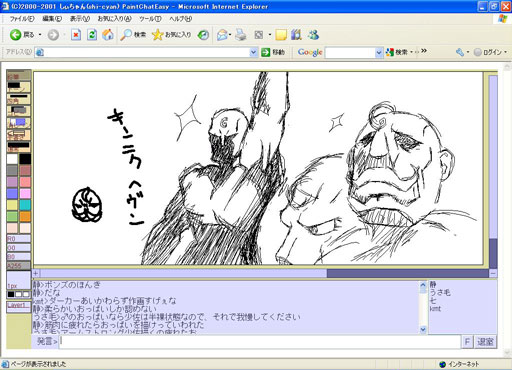Click the red X Stop icon
Viewport: 512px width, 370px height.
(76, 35)
